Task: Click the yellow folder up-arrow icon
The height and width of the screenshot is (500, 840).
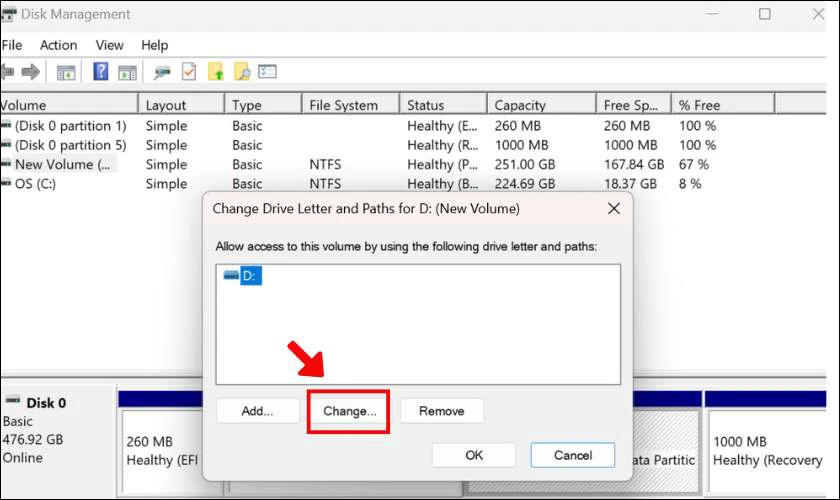Action: coord(215,71)
